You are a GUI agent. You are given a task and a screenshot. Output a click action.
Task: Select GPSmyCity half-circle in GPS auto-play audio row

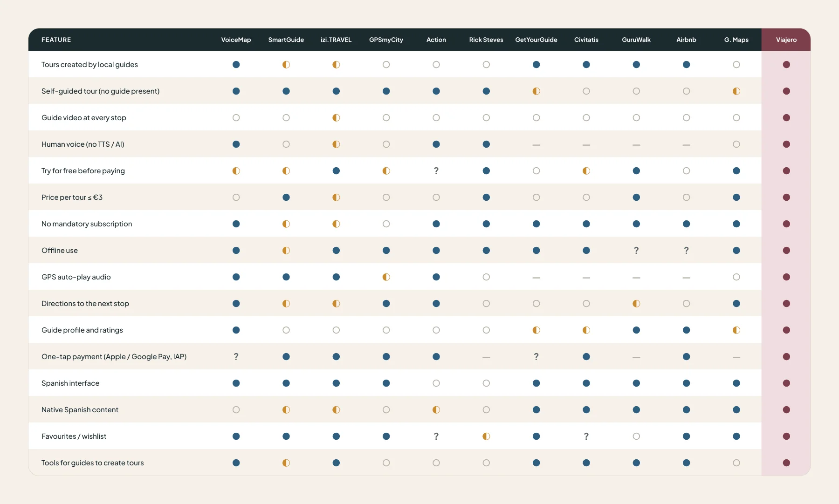tap(386, 277)
